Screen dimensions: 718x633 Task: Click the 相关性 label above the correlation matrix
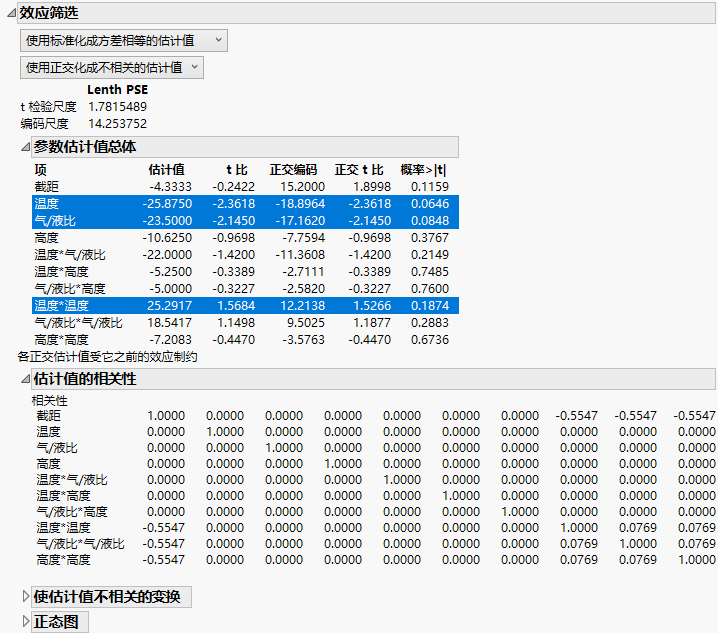coord(49,400)
